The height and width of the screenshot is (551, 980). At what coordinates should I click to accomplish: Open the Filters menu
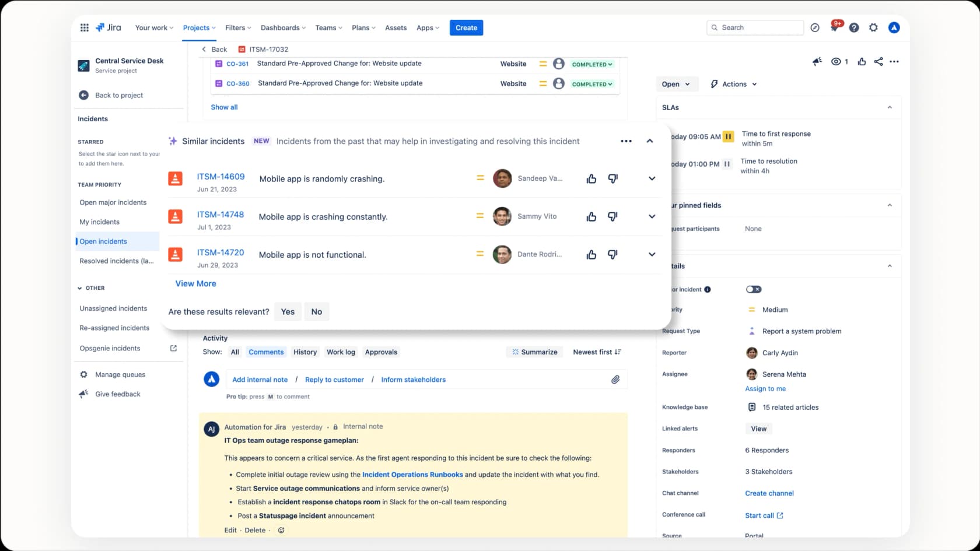click(x=238, y=27)
